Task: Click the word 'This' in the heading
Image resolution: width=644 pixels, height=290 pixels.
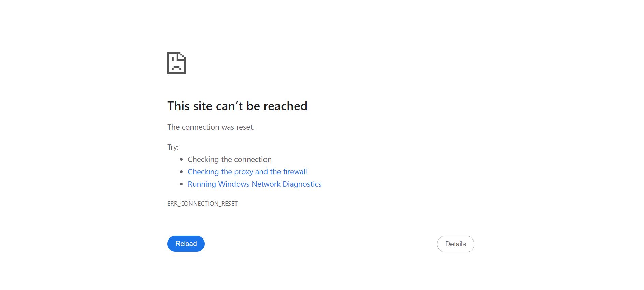Action: click(178, 106)
